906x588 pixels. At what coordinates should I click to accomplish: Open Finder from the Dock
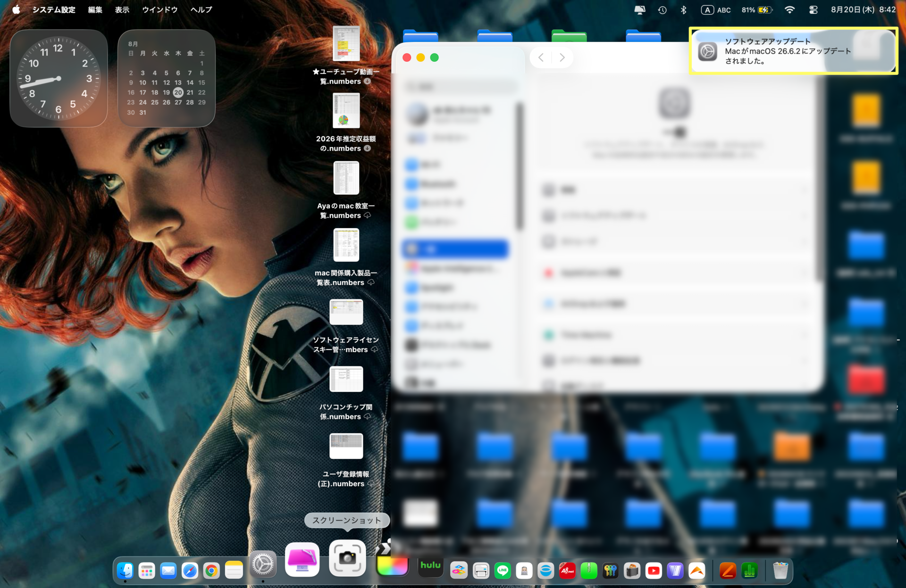tap(125, 571)
